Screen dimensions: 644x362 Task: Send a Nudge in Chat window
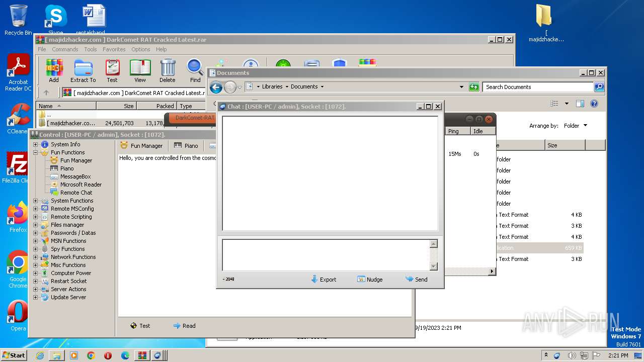click(370, 280)
